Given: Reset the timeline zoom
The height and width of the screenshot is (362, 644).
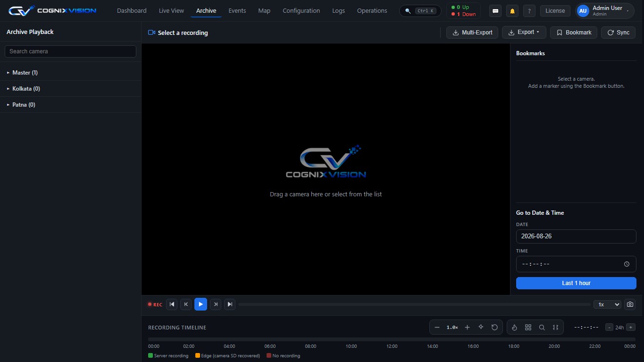Looking at the screenshot, I should tap(494, 327).
